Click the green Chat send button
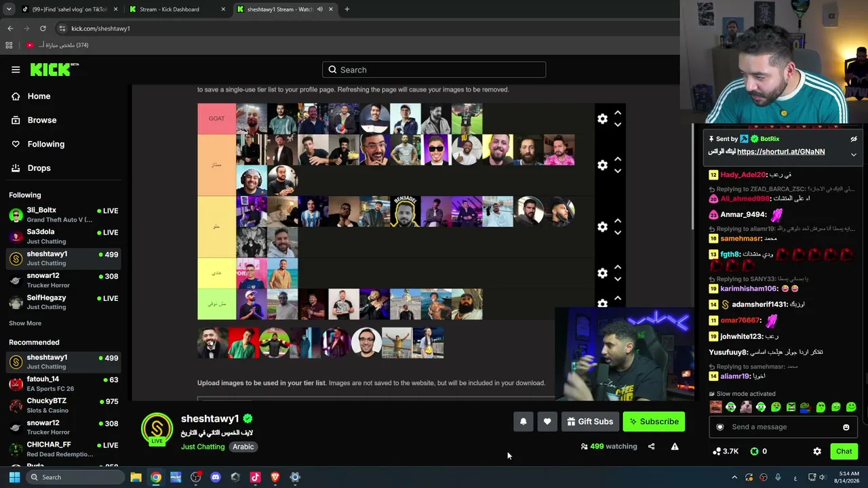The height and width of the screenshot is (488, 868). [x=844, y=451]
